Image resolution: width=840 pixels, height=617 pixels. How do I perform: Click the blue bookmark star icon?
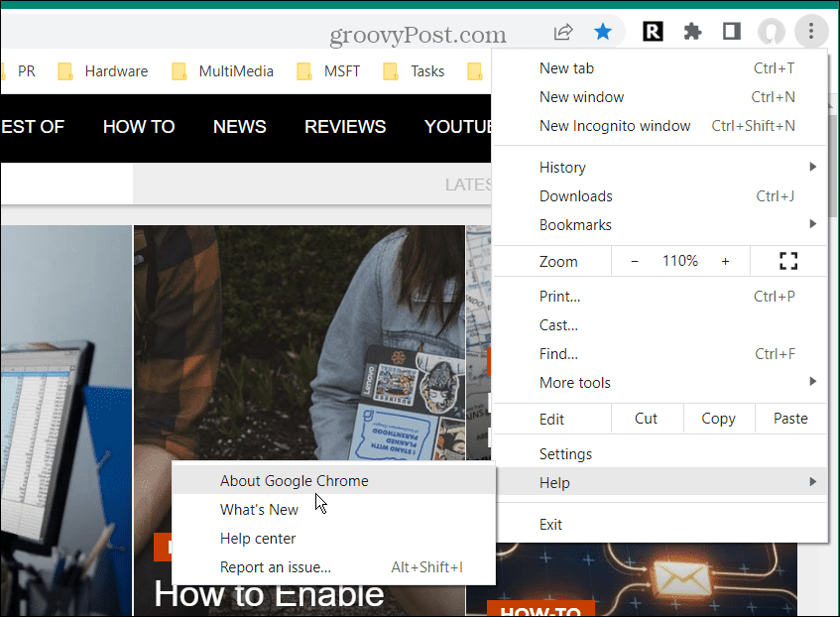click(603, 32)
